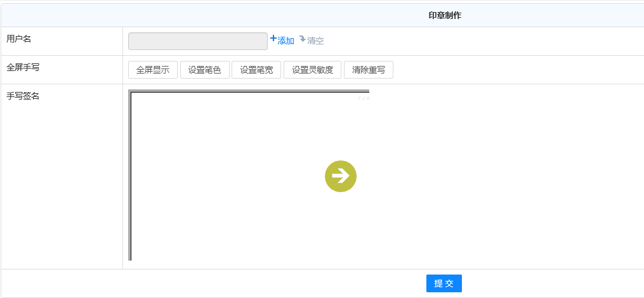Open the 设置灵敏度 sensitivity setting
The image size is (644, 298).
(312, 70)
